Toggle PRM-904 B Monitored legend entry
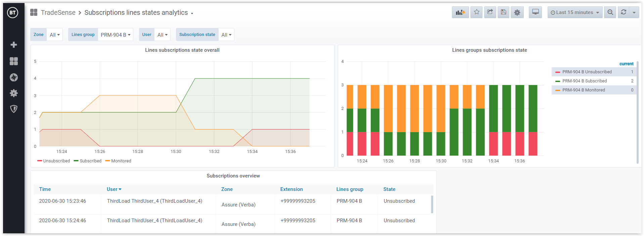This screenshot has width=644, height=236. 584,90
